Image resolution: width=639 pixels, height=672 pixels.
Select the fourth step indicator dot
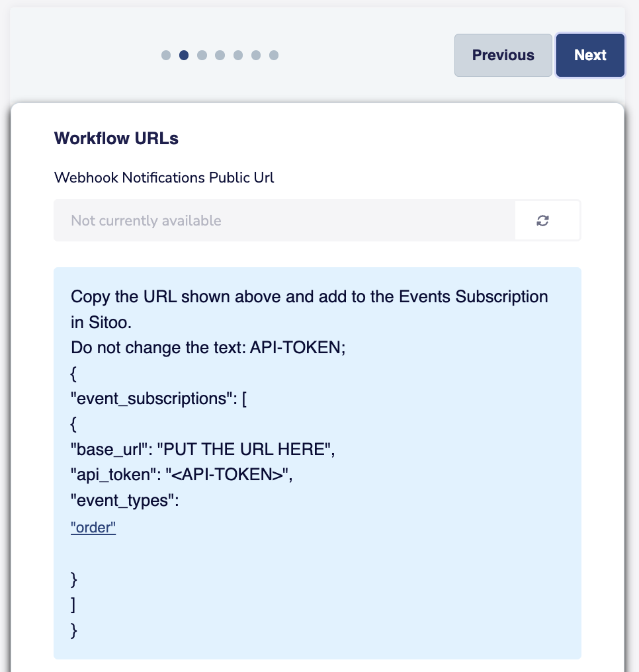pos(220,56)
